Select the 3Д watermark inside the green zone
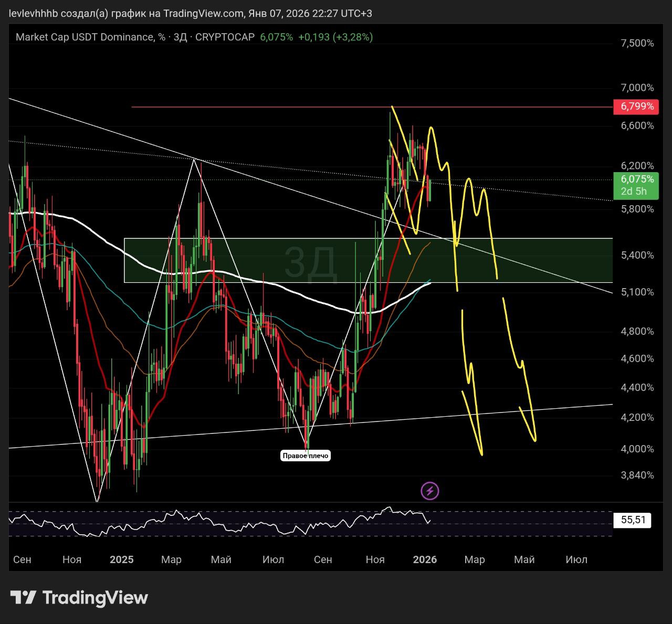This screenshot has height=624, width=672. click(x=310, y=261)
